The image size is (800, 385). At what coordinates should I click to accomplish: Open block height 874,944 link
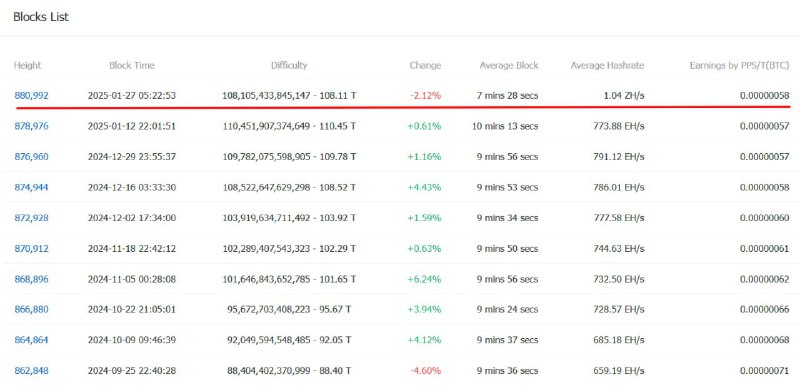tap(31, 187)
